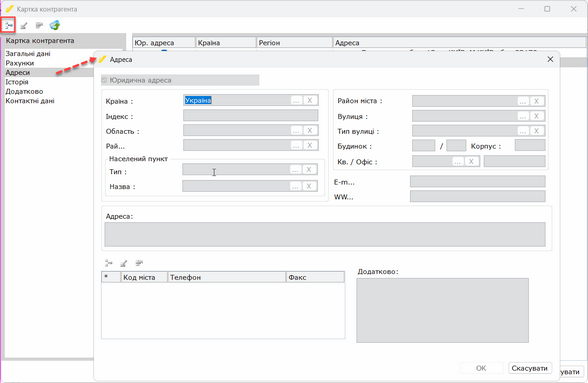Click the WW... website input field
The width and height of the screenshot is (588, 383).
[x=477, y=196]
